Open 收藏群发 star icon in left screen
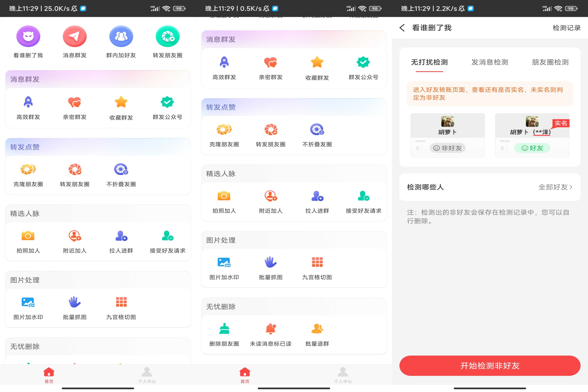This screenshot has width=588, height=392. coord(121,102)
